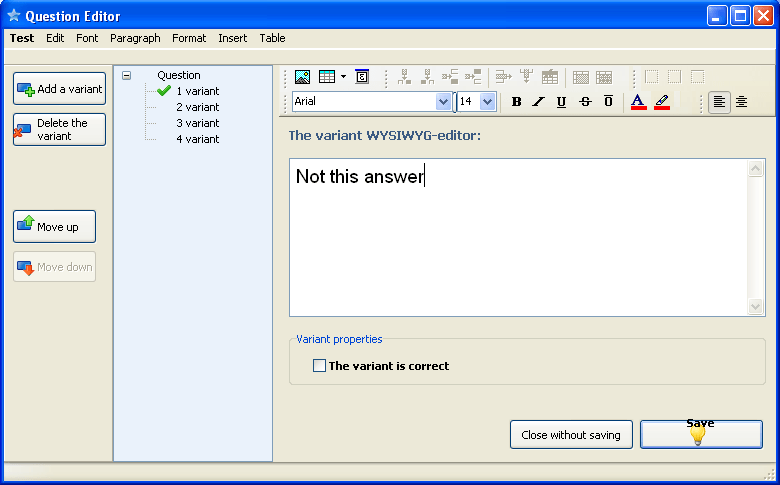The width and height of the screenshot is (780, 485).
Task: Click the funnel-shaped table split icon
Action: (x=526, y=77)
